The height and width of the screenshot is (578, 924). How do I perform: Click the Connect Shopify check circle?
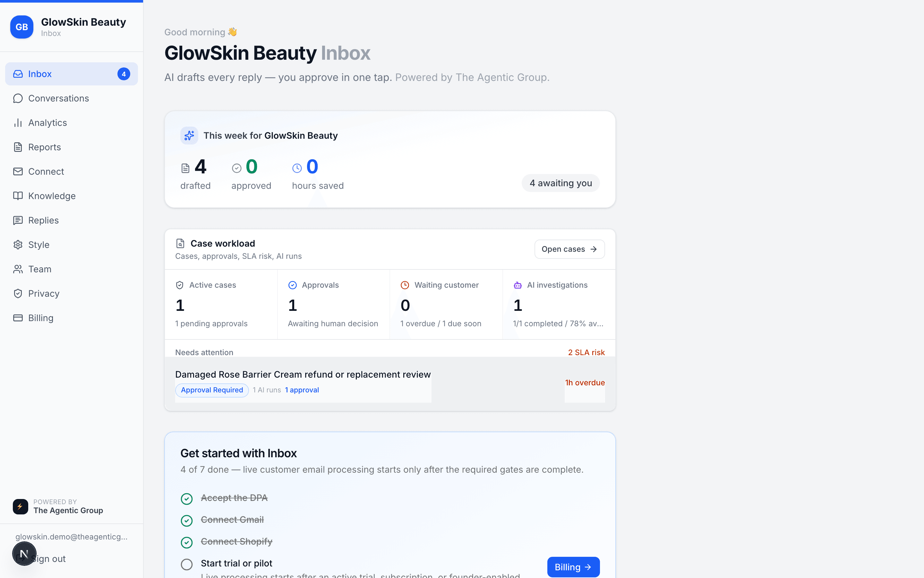coord(186,542)
